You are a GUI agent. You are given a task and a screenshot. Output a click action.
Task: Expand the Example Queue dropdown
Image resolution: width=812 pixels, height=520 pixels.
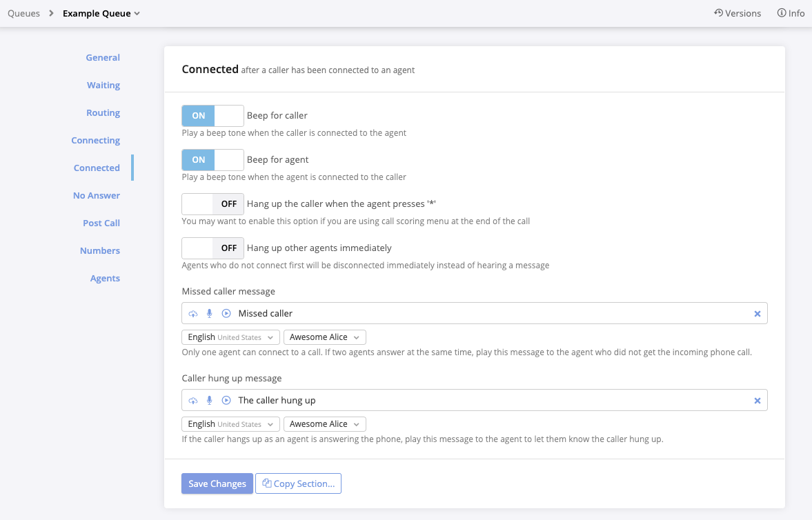click(101, 13)
